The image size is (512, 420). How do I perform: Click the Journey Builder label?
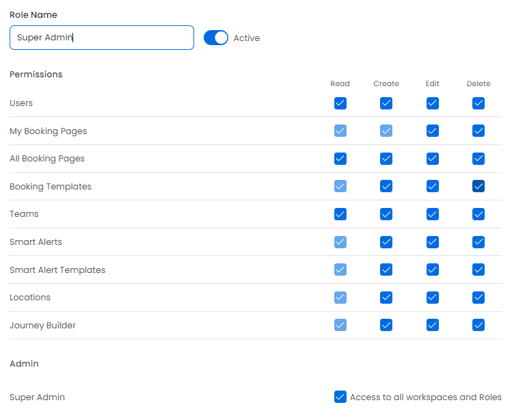(x=43, y=326)
